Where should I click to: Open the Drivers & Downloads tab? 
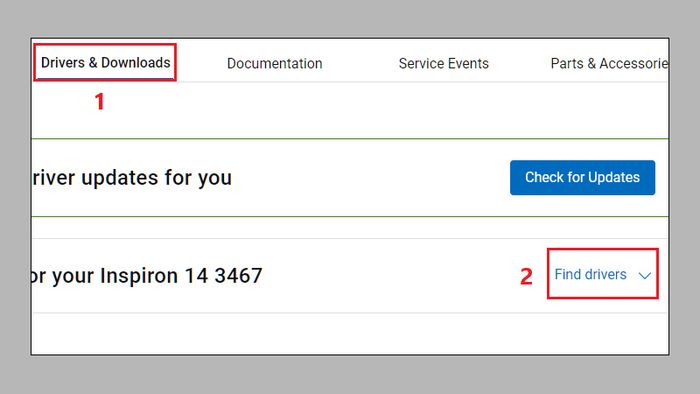click(105, 62)
